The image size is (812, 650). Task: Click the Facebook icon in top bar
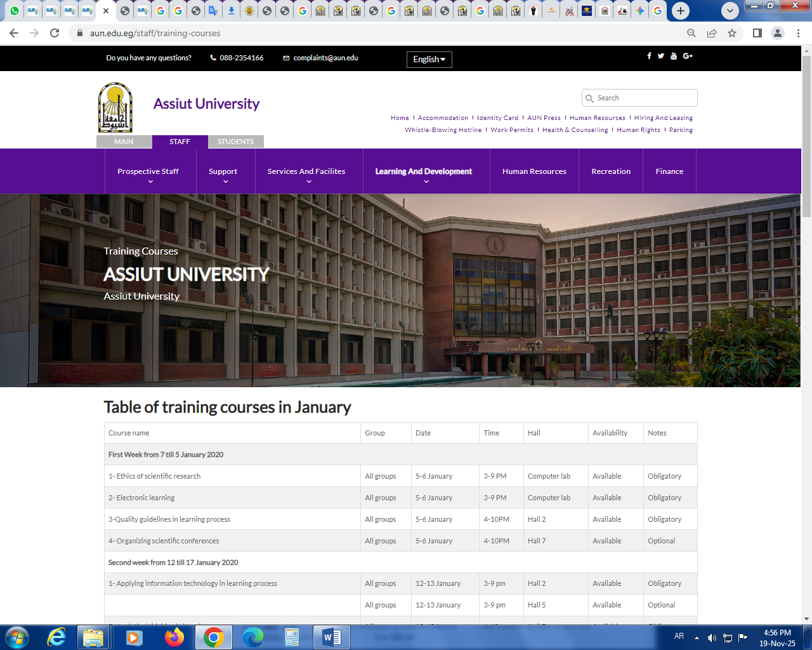click(x=649, y=56)
